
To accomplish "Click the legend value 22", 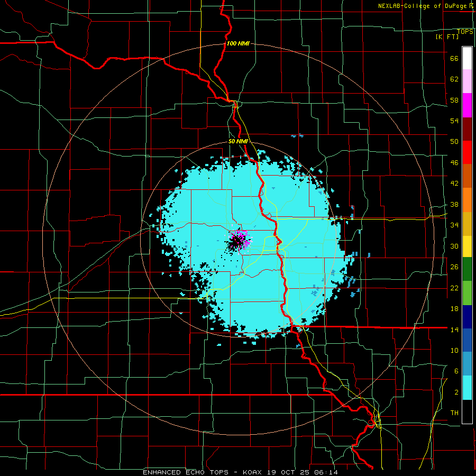I will pyautogui.click(x=454, y=288).
